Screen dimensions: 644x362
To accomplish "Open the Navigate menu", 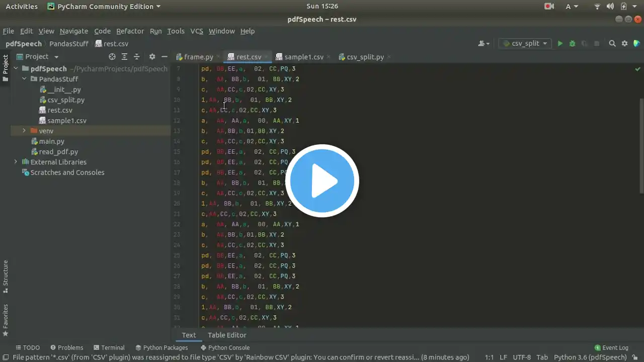I will click(x=74, y=31).
